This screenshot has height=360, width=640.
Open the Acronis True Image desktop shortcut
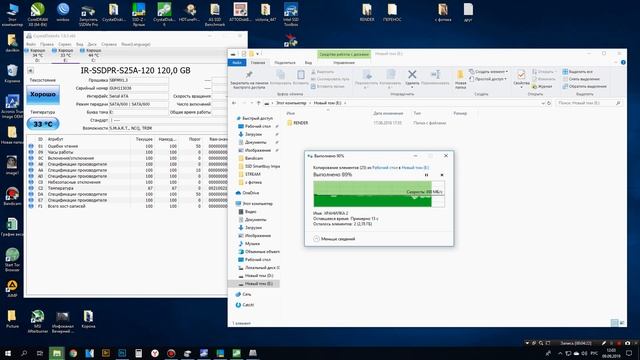[x=12, y=106]
